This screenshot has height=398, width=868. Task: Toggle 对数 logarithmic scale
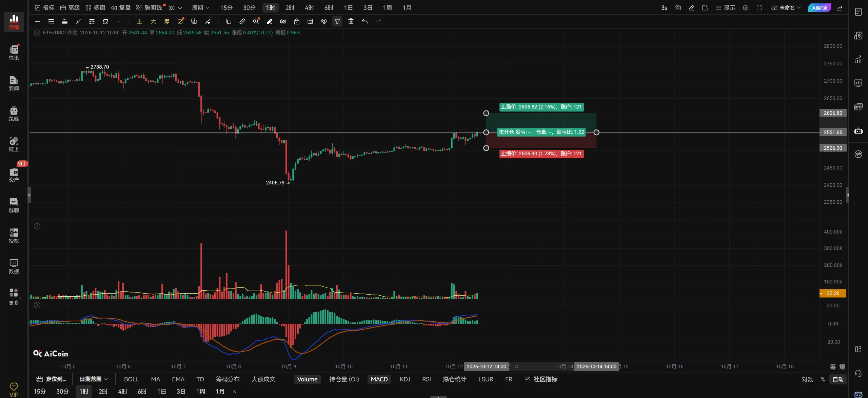(807, 379)
